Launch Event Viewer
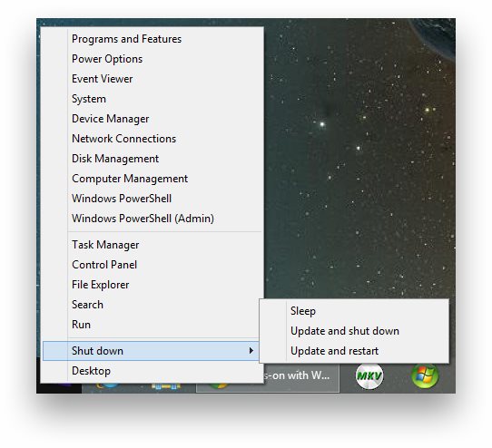 [x=153, y=79]
